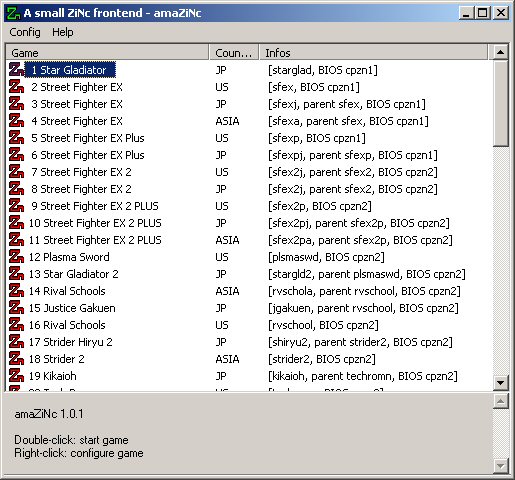This screenshot has width=515, height=480.
Task: Click icon beside 11 Street Fighter EX 2 PLUS
Action: tap(16, 240)
